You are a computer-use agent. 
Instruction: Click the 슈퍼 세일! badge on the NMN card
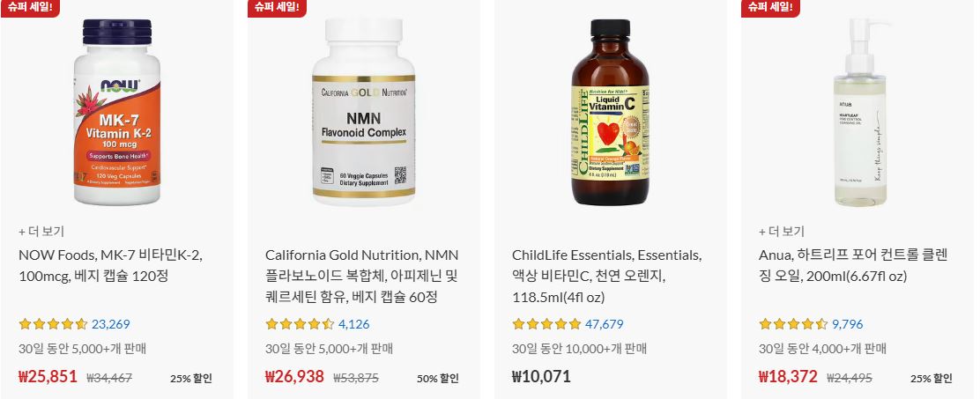pos(277,8)
